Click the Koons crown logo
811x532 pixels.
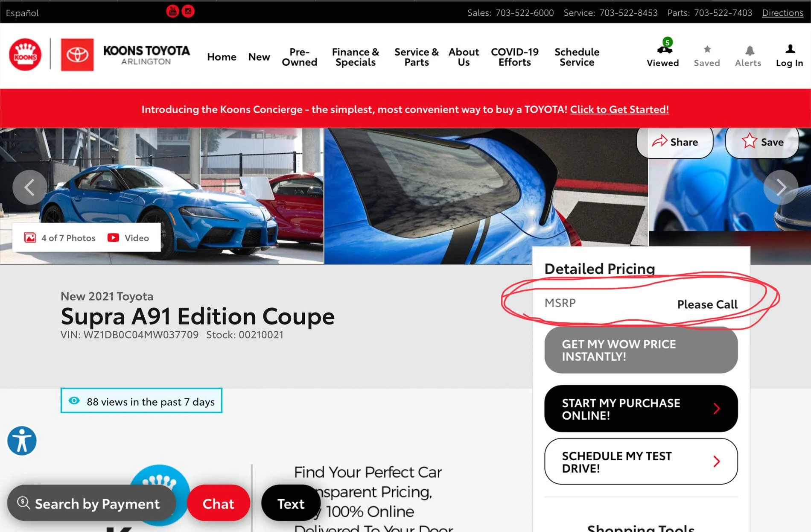point(25,55)
